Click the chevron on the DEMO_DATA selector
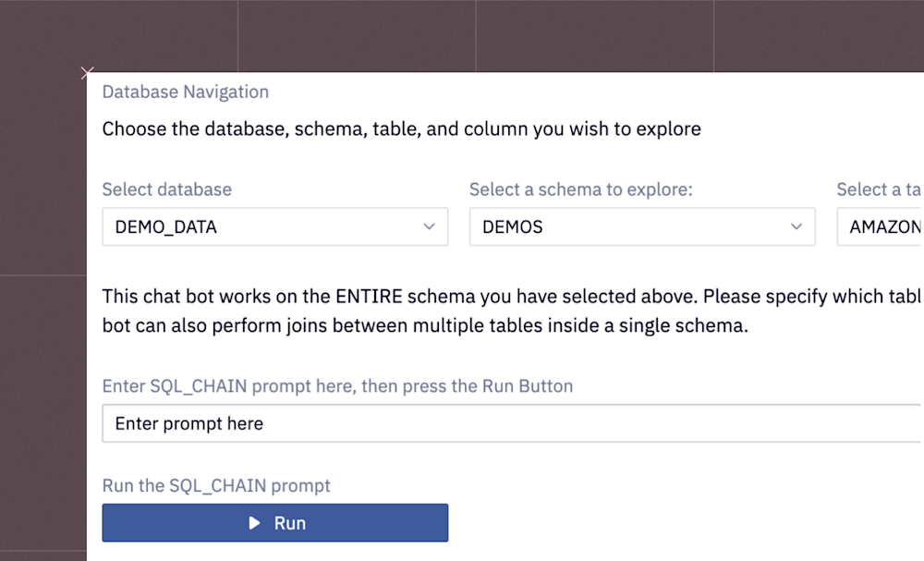Image resolution: width=924 pixels, height=561 pixels. pos(429,226)
